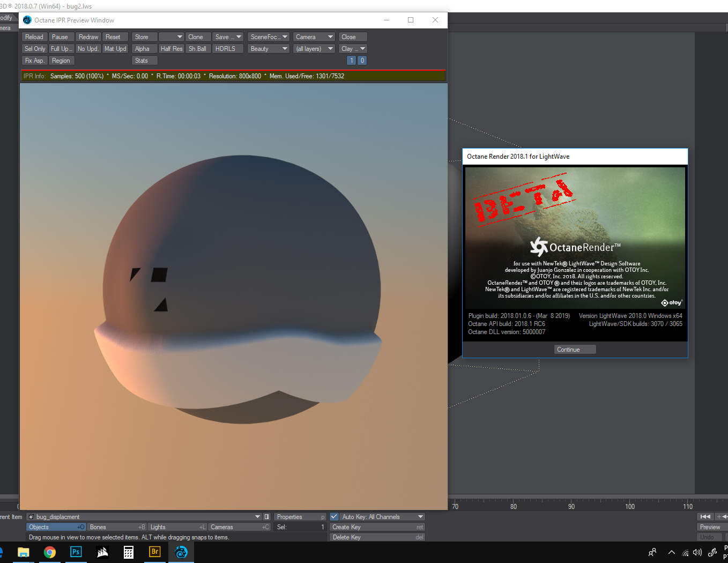Click the volume speaker tray icon
Viewport: 728px width, 563px height.
pyautogui.click(x=697, y=552)
